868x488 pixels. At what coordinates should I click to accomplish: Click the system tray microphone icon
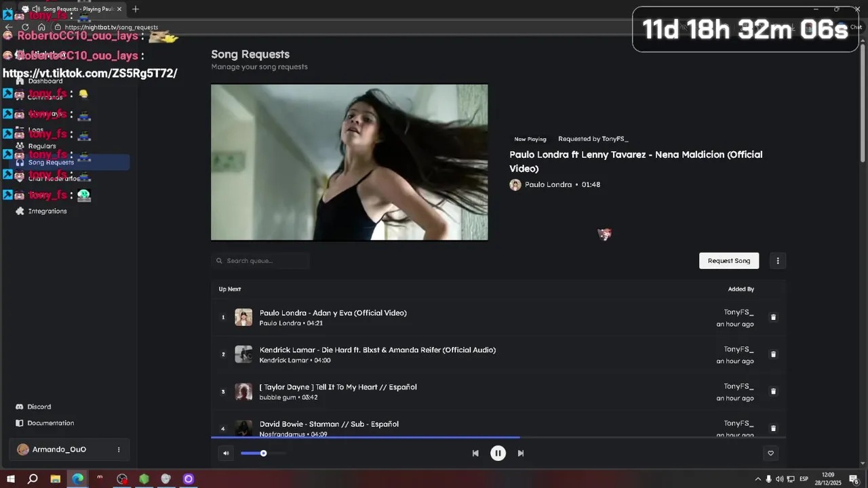point(768,479)
